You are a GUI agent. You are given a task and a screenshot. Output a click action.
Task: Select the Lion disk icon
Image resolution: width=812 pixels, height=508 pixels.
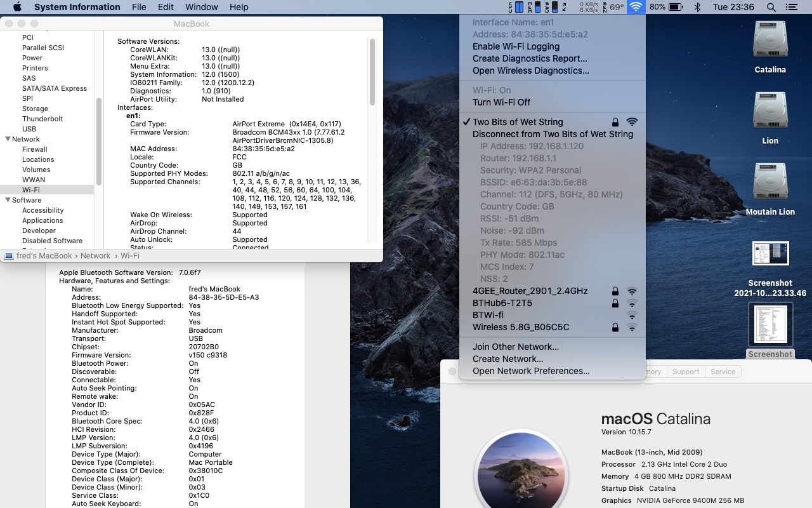[769, 110]
